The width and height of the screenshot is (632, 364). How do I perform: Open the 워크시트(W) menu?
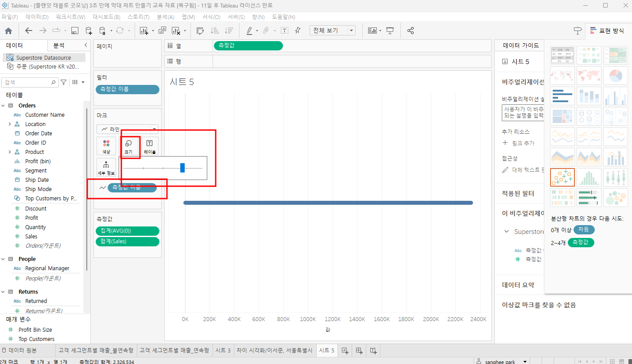(x=70, y=17)
